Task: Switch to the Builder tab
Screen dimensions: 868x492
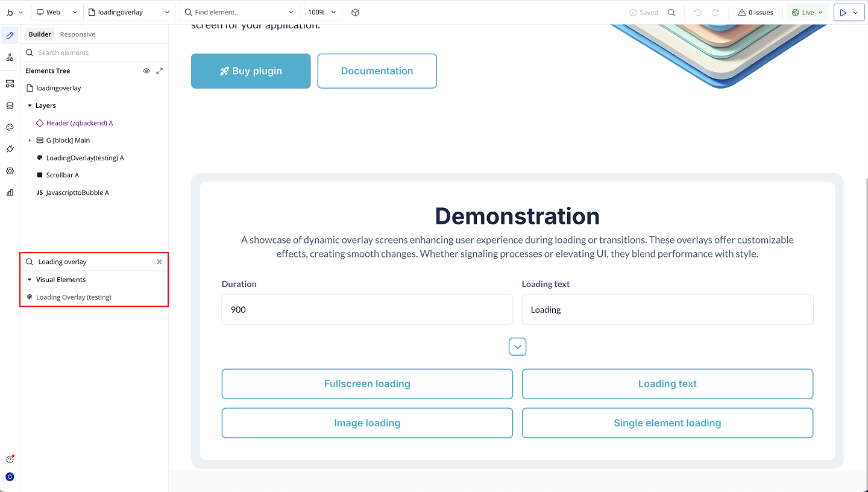Action: click(x=40, y=34)
